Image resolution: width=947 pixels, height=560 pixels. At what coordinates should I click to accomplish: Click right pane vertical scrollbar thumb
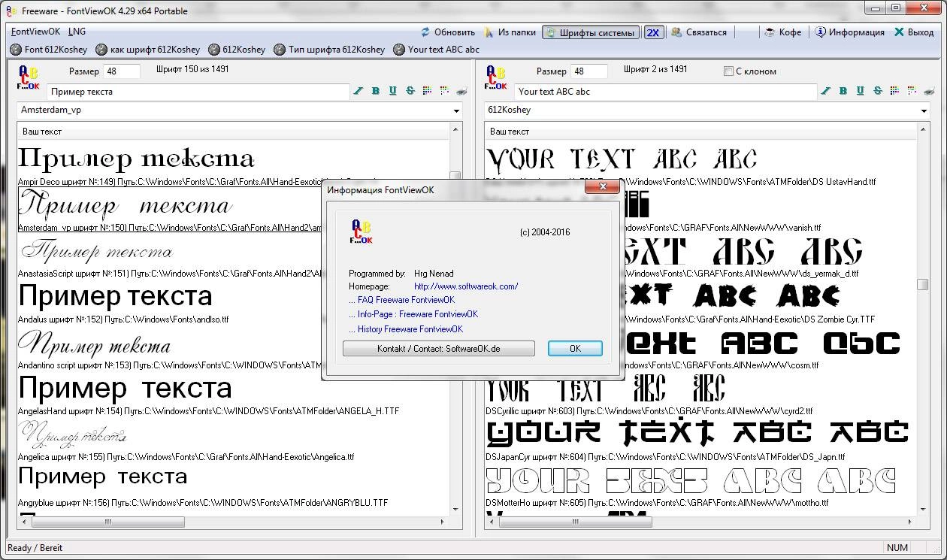tap(923, 284)
